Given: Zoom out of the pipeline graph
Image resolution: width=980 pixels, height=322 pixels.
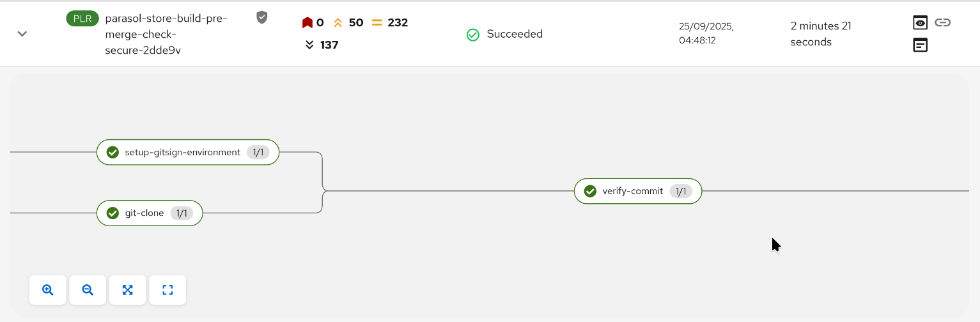Looking at the screenshot, I should pos(88,290).
